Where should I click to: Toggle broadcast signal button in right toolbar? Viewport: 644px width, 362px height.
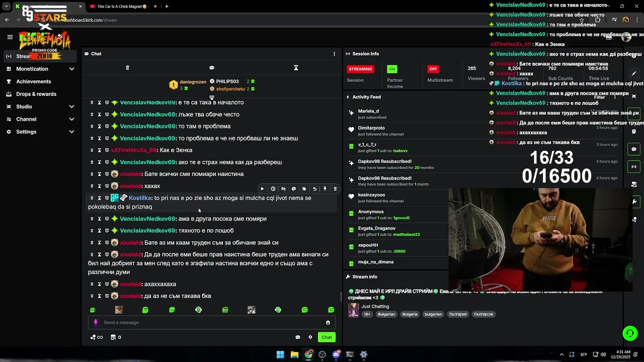(634, 166)
